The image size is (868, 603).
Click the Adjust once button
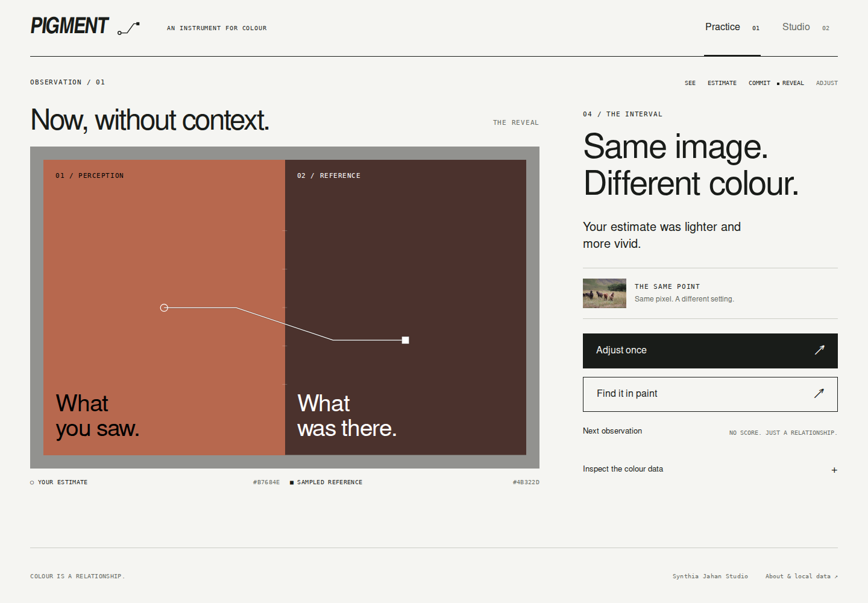point(710,351)
